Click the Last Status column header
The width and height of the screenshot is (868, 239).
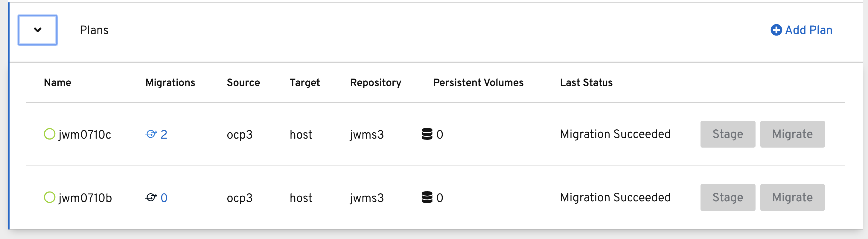586,82
